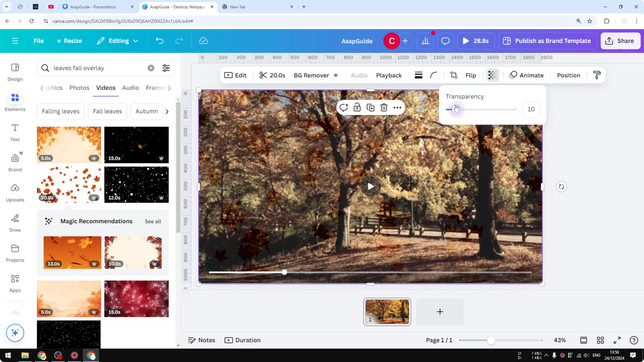This screenshot has height=362, width=644.
Task: Open the Roll/paint position end icon
Action: point(597,75)
